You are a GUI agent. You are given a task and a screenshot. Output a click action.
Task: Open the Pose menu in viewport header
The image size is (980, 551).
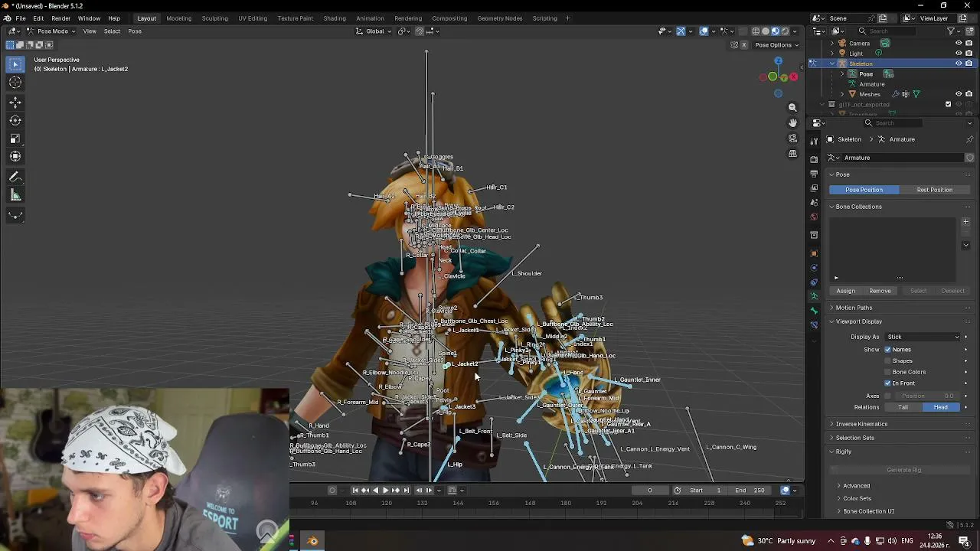[135, 31]
